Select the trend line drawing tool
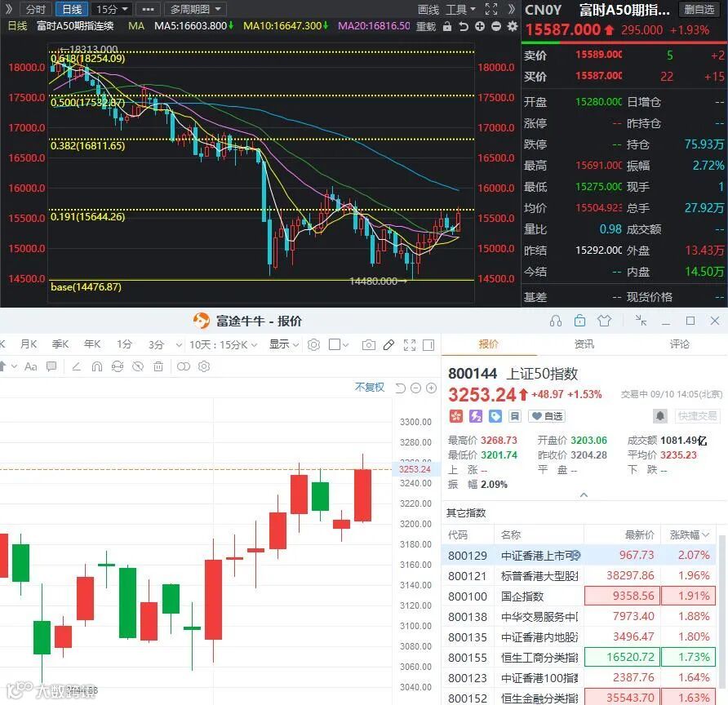 [x=77, y=366]
